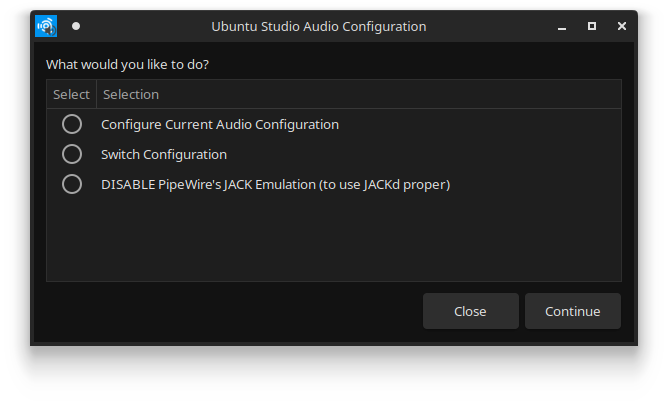Select the Configure Current Audio Configuration radio button

tap(72, 124)
